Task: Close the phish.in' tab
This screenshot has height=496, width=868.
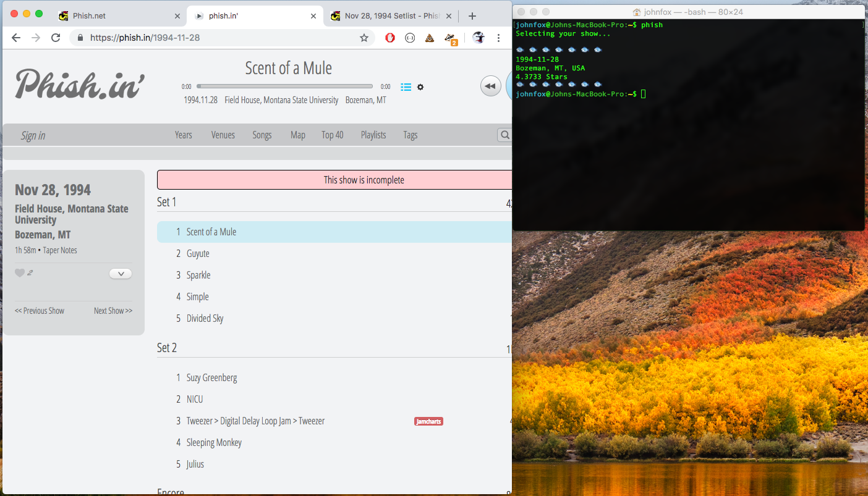Action: tap(313, 16)
